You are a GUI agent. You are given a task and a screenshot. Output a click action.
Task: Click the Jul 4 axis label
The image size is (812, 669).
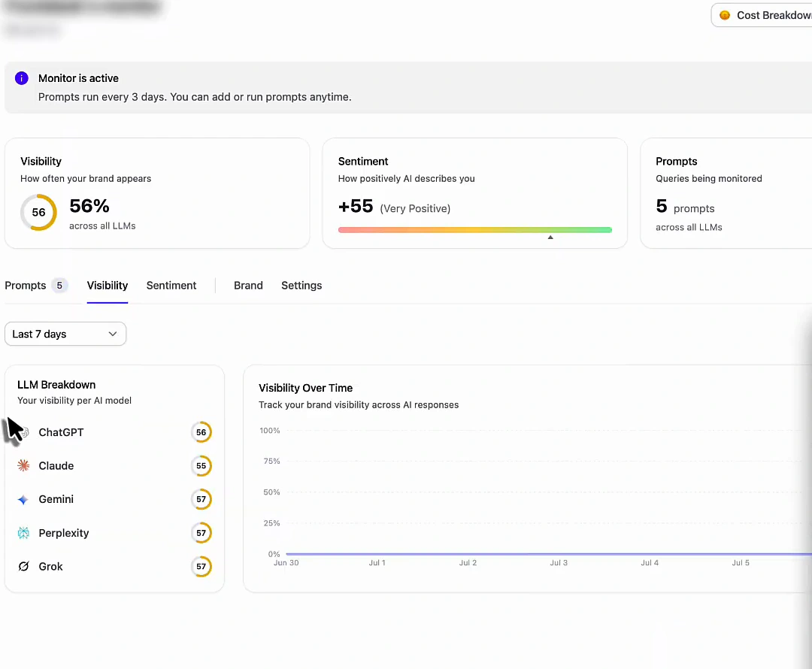point(650,563)
